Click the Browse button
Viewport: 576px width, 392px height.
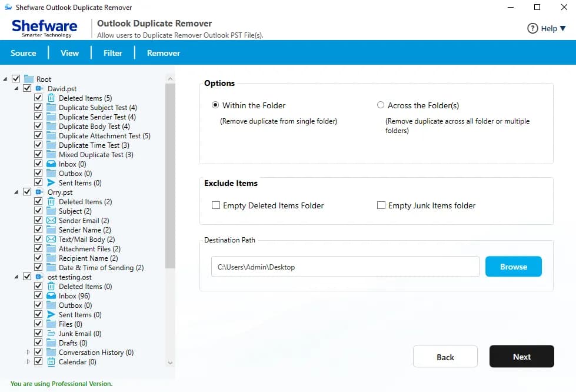513,267
